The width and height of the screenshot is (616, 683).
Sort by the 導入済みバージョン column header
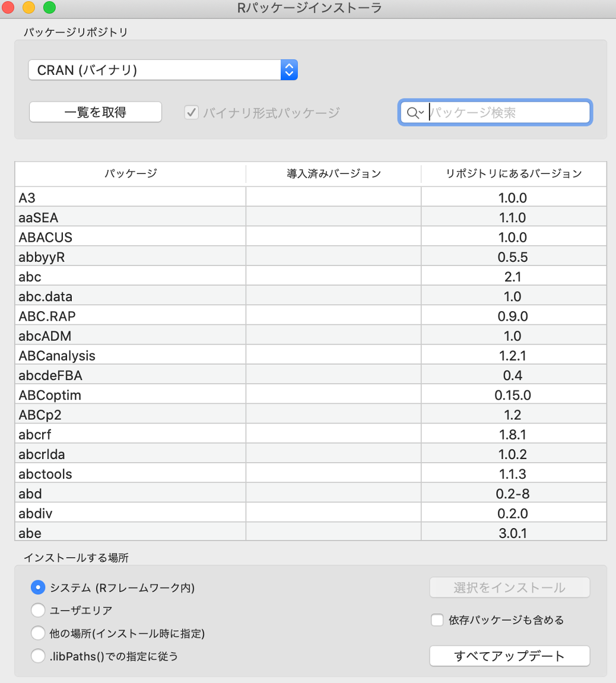pos(334,174)
